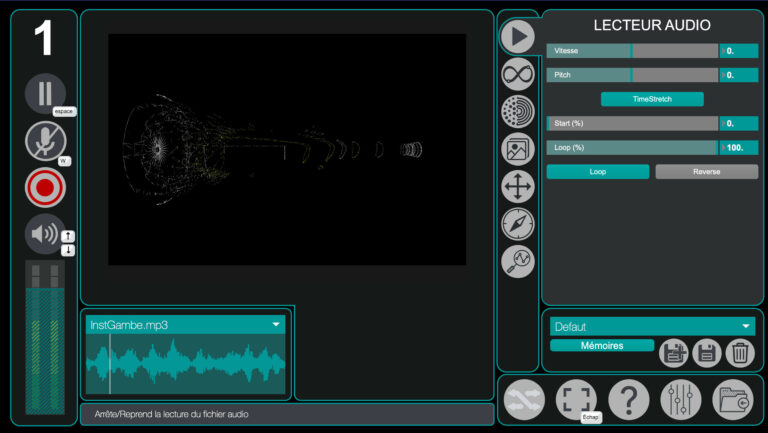Image resolution: width=768 pixels, height=433 pixels.
Task: Open the dotted spiral particles tab
Action: (x=517, y=111)
